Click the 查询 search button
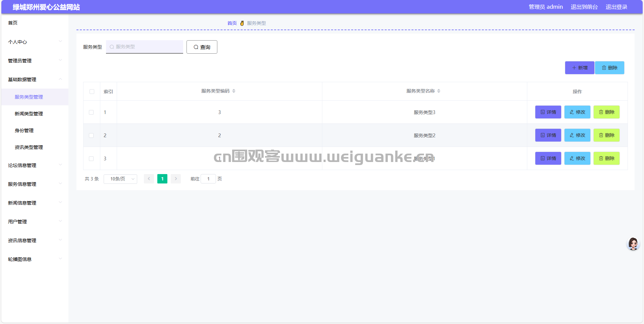Image resolution: width=644 pixels, height=324 pixels. (x=202, y=47)
